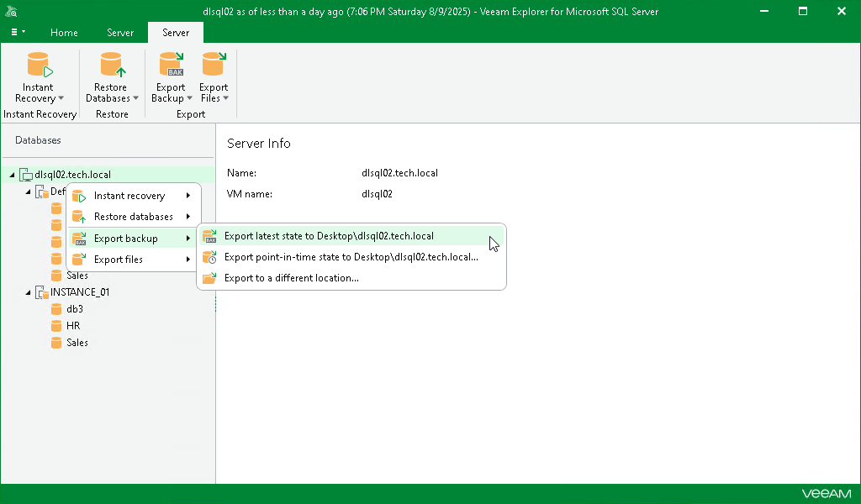This screenshot has width=861, height=504.
Task: Switch to the Server ribbon tab
Action: pos(175,33)
